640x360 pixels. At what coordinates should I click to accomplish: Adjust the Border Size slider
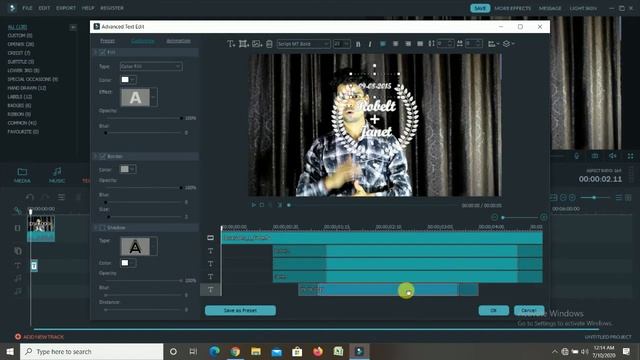click(x=143, y=217)
